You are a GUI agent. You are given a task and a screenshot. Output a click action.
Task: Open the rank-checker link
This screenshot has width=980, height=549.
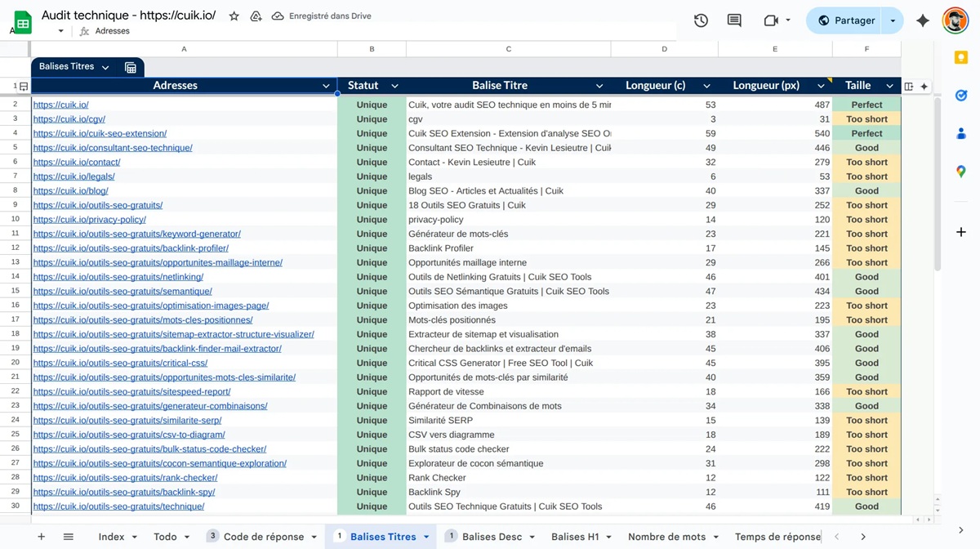[x=125, y=478]
